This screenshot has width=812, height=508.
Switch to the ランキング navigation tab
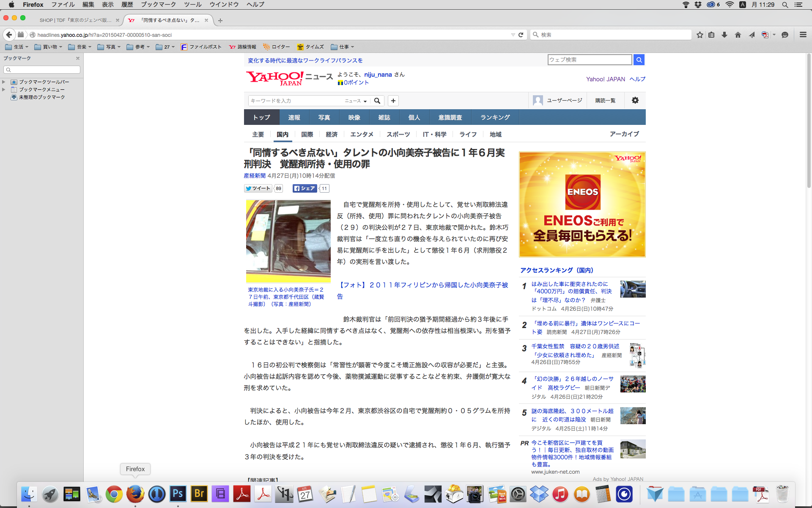point(495,117)
